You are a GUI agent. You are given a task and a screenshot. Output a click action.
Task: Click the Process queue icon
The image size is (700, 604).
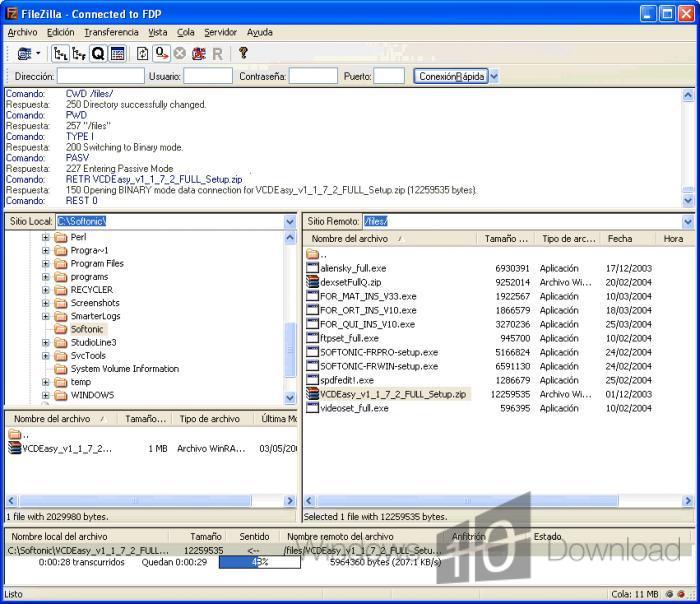161,54
